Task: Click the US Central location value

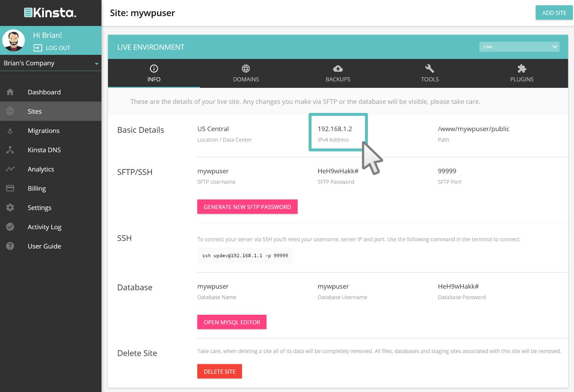Action: (213, 129)
